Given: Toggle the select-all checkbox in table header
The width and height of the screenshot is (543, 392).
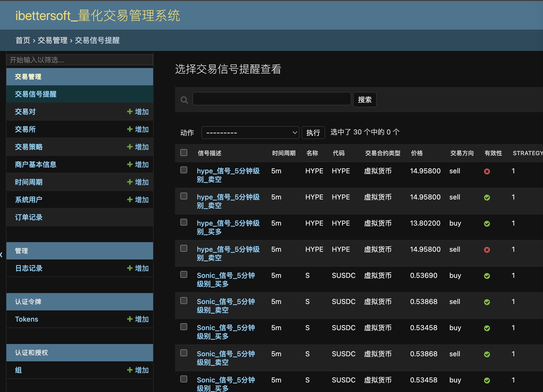Looking at the screenshot, I should [184, 153].
